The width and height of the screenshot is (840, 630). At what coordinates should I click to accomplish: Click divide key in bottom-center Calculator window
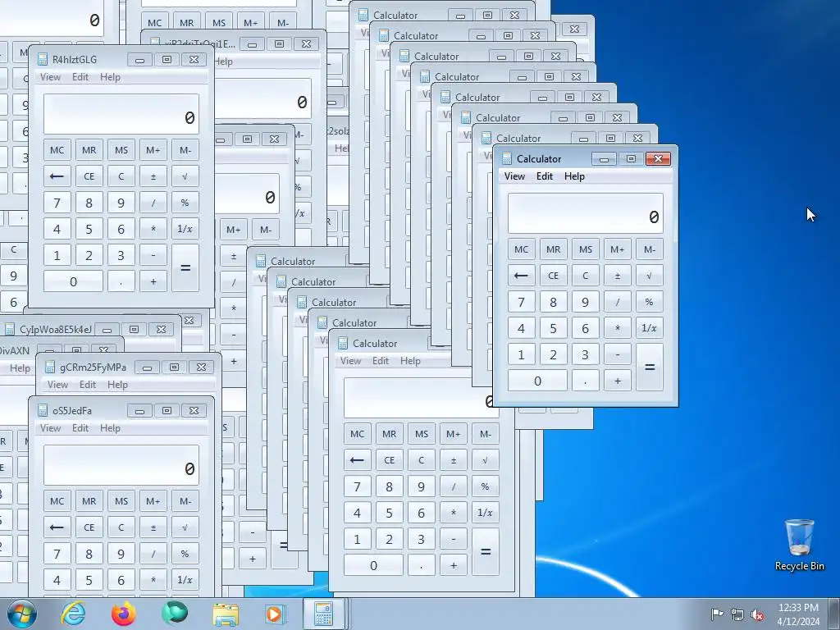click(x=453, y=486)
